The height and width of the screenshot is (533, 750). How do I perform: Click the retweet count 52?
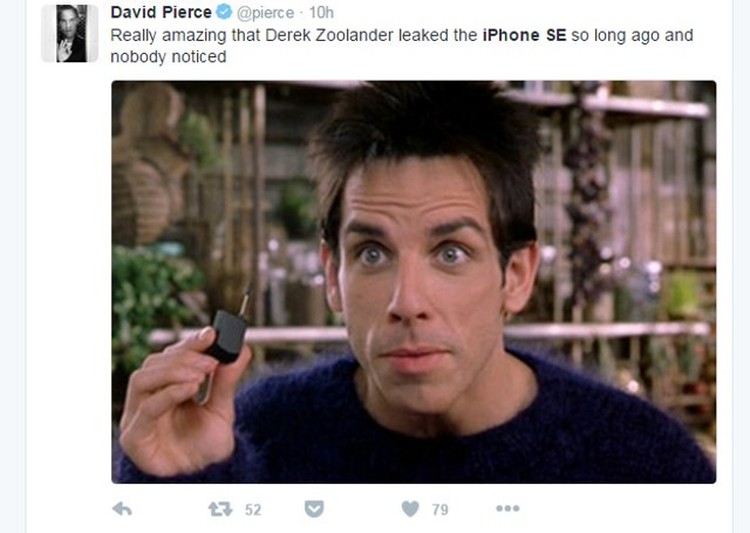click(253, 510)
